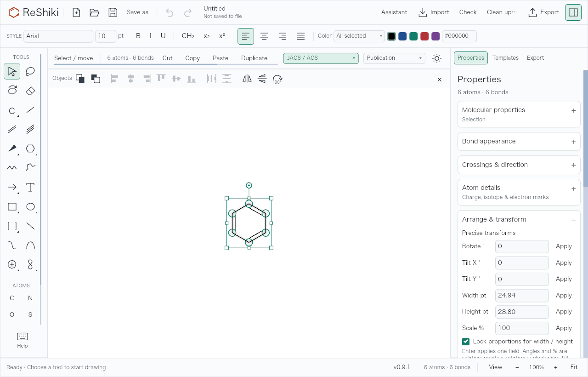This screenshot has width=588, height=377.
Task: Enable center text alignment
Action: coord(264,36)
